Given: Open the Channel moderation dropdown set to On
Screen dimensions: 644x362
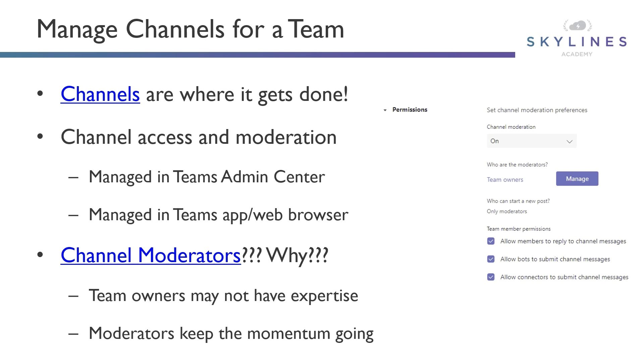Looking at the screenshot, I should click(x=532, y=141).
